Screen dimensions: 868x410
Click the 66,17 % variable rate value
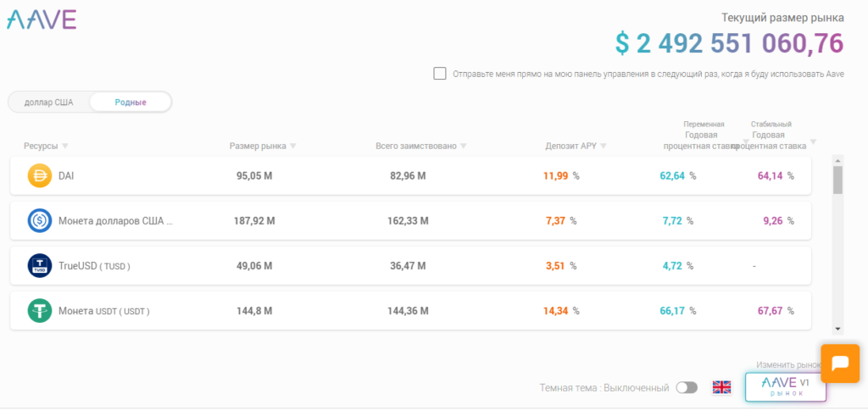click(x=677, y=311)
